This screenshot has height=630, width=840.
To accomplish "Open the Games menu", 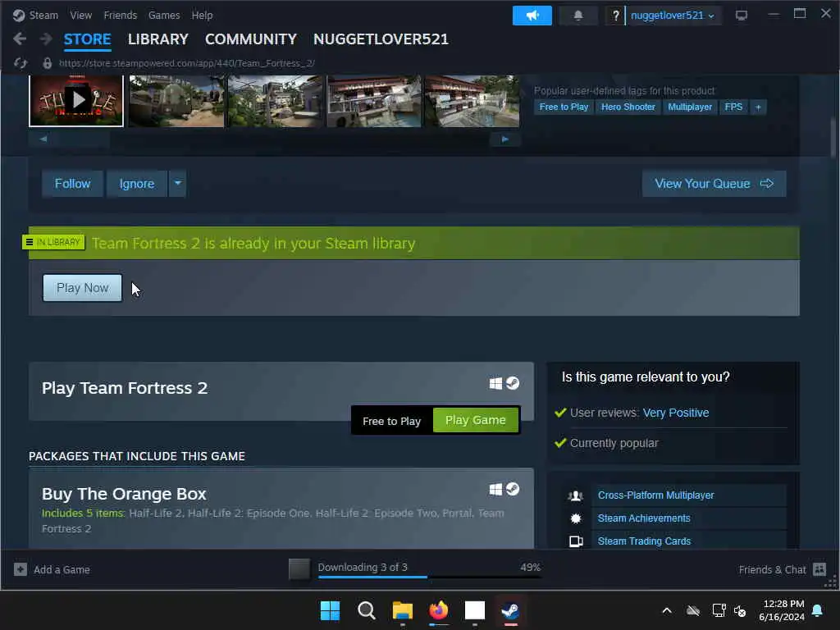I will point(164,16).
